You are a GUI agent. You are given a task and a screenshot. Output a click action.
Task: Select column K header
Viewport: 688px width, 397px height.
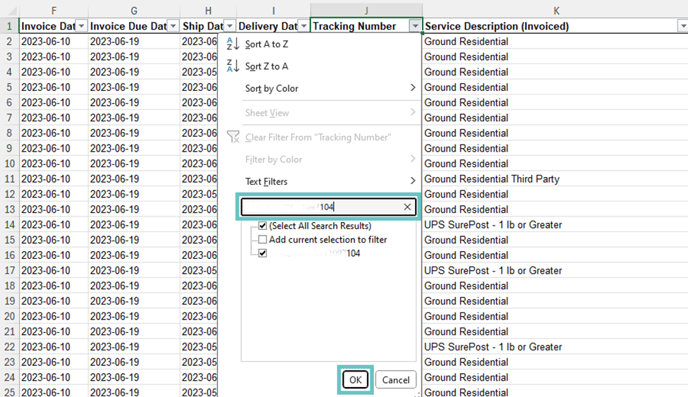pyautogui.click(x=555, y=11)
